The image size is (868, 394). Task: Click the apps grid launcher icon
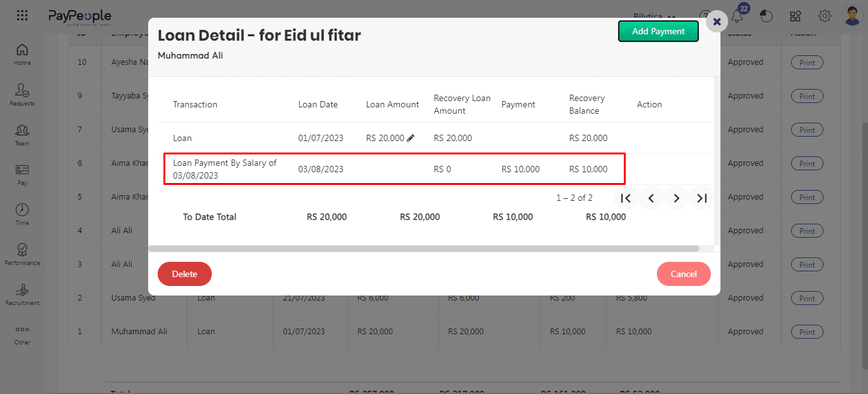tap(22, 16)
